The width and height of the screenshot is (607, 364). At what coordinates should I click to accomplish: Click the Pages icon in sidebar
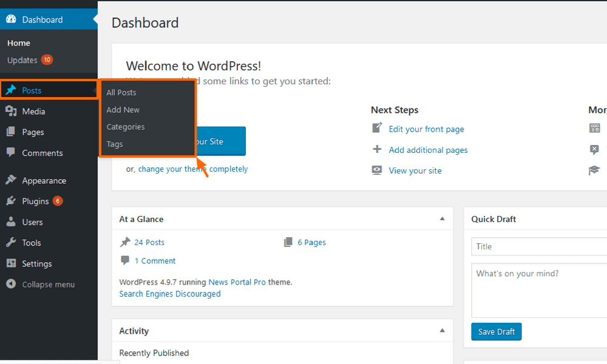pos(11,132)
